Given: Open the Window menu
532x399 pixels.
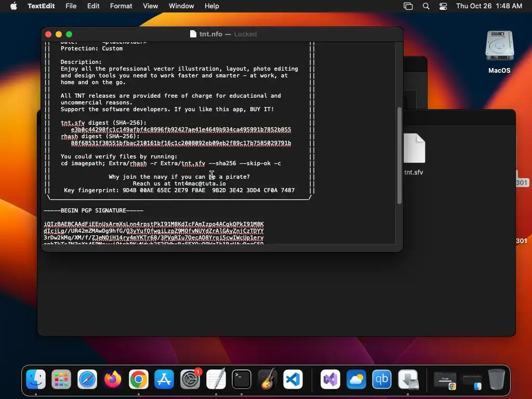Looking at the screenshot, I should click(x=181, y=6).
